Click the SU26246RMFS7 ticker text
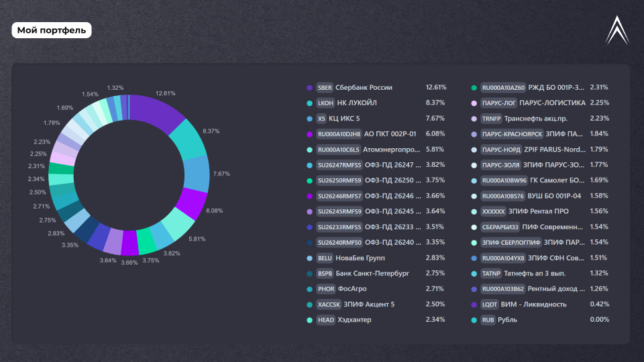 (x=339, y=196)
